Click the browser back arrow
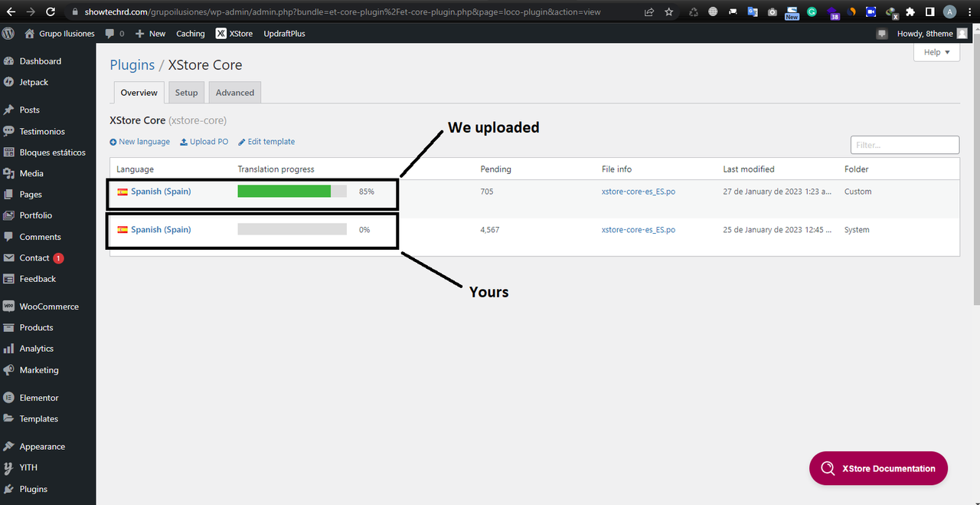The image size is (980, 505). click(11, 11)
